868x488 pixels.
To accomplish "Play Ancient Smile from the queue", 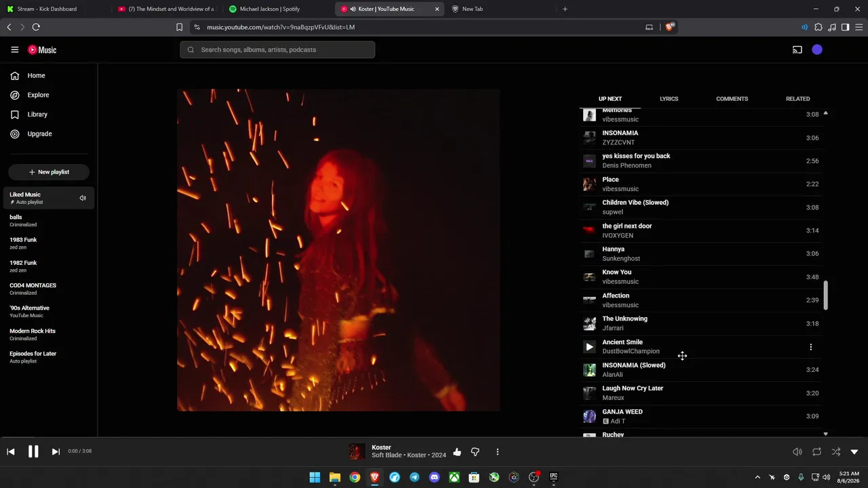I will 589,347.
